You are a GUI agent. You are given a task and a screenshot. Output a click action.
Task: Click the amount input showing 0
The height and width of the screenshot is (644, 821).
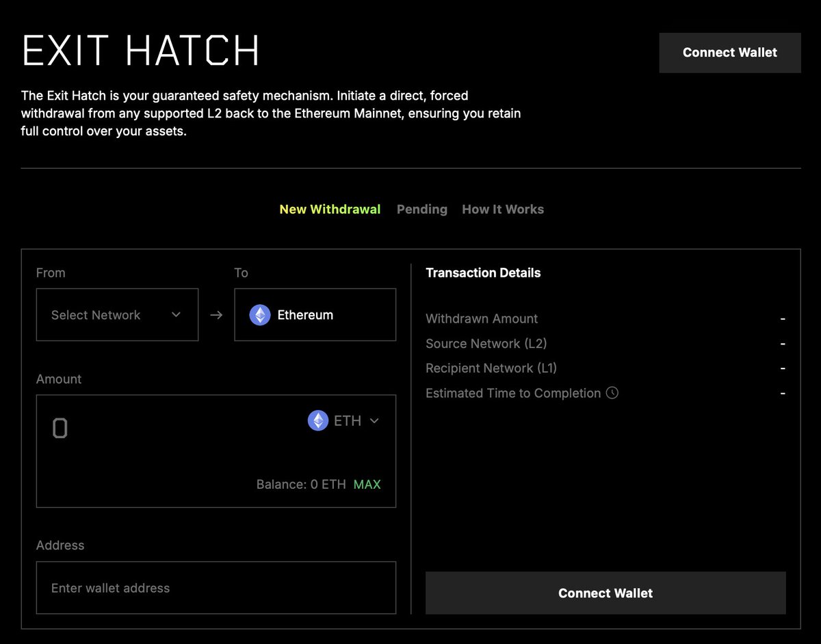60,429
